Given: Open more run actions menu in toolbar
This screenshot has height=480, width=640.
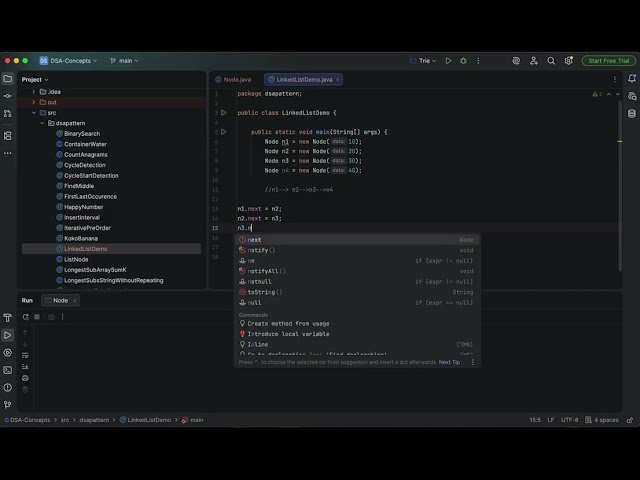Looking at the screenshot, I should (x=478, y=61).
